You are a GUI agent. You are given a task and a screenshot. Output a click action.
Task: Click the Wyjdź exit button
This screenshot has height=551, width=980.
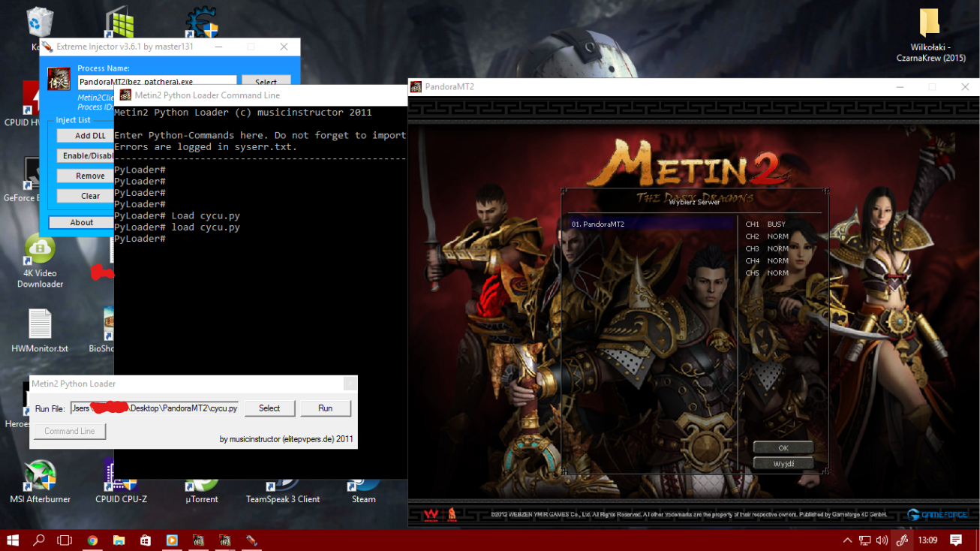tap(783, 464)
